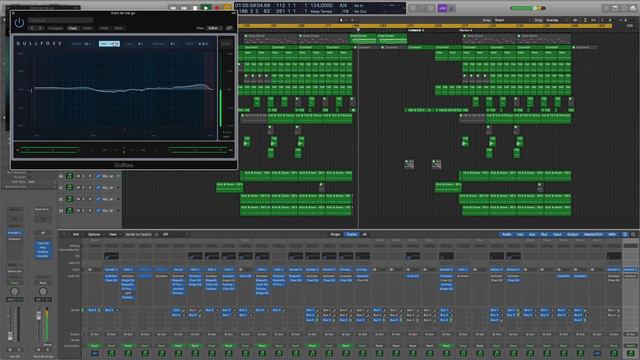Fast forward using the transport forward button
Viewport: 640px width, 360px height.
tap(184, 8)
